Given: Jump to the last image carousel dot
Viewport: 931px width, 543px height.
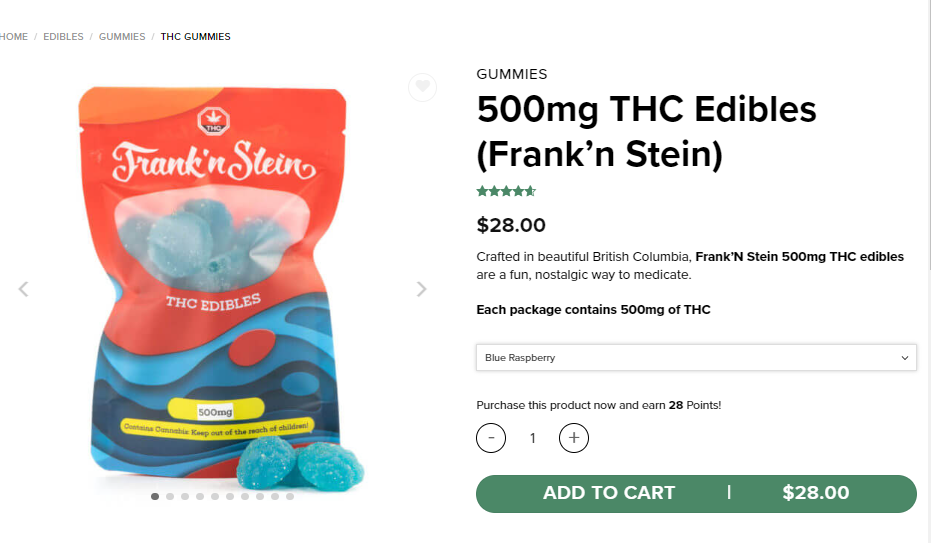Looking at the screenshot, I should (x=290, y=496).
